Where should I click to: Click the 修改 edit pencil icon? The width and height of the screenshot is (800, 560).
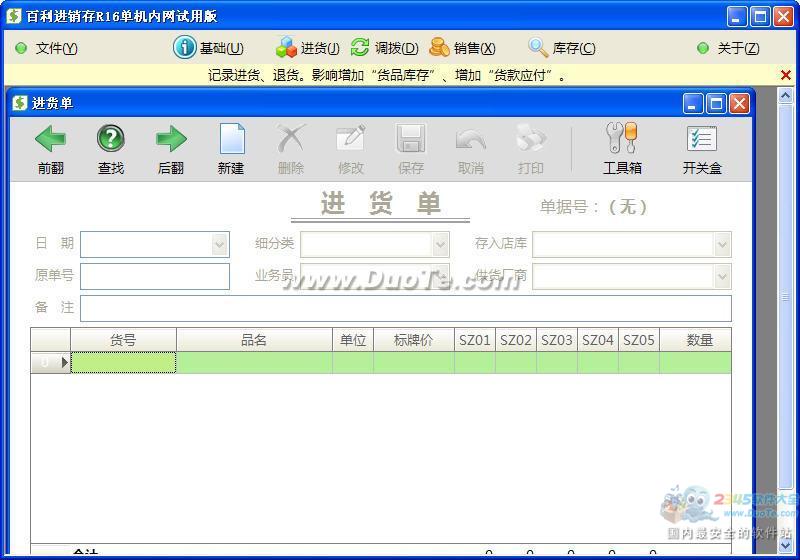[351, 138]
